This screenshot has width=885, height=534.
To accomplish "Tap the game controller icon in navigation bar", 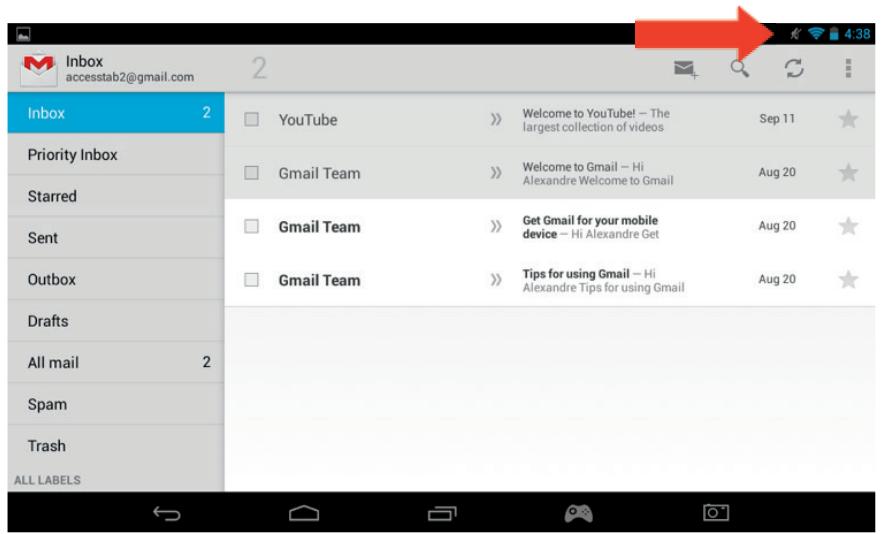I will pyautogui.click(x=579, y=513).
